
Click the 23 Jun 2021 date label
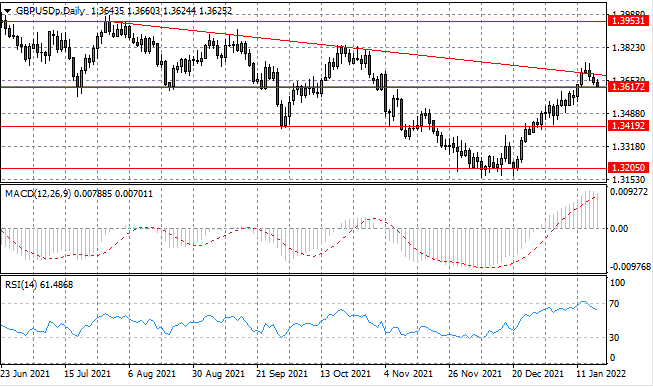[25, 374]
